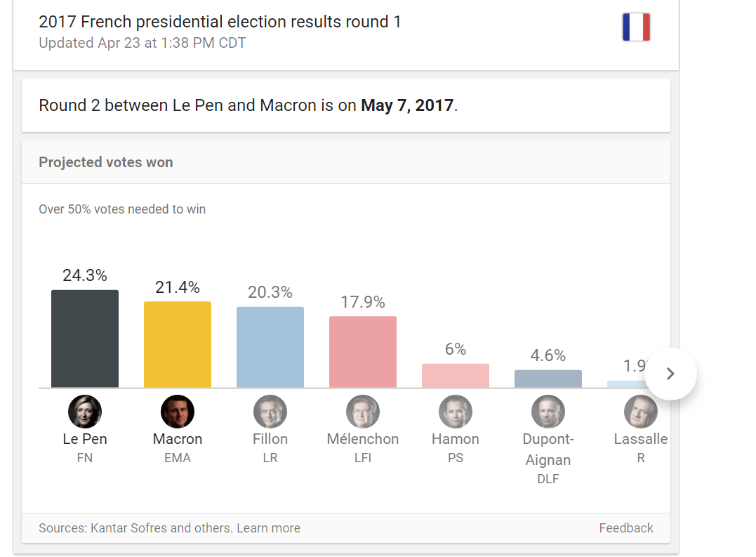The height and width of the screenshot is (557, 756).
Task: Click Hamon's pink 6% bar
Action: (x=456, y=376)
